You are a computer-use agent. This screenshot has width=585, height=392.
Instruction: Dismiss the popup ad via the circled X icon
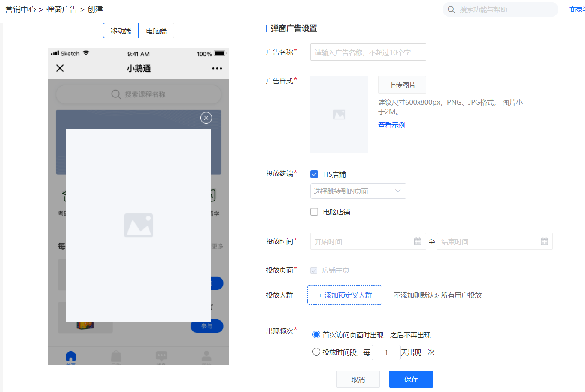(206, 118)
